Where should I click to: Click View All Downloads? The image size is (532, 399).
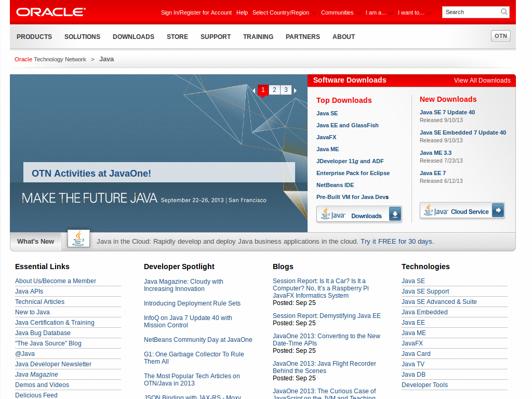(x=482, y=81)
